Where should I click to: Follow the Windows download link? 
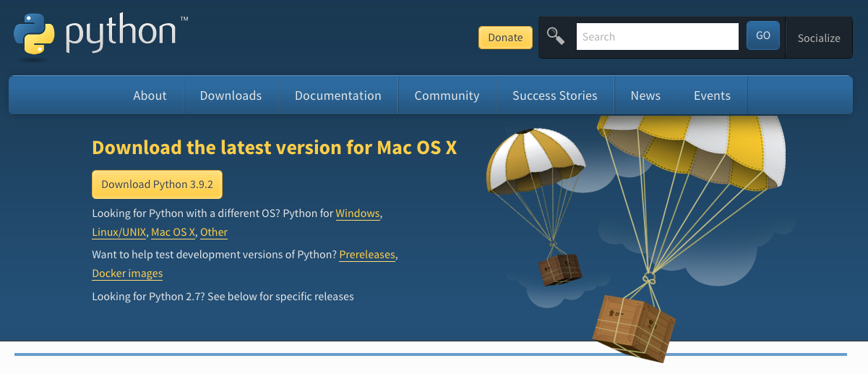click(x=358, y=213)
